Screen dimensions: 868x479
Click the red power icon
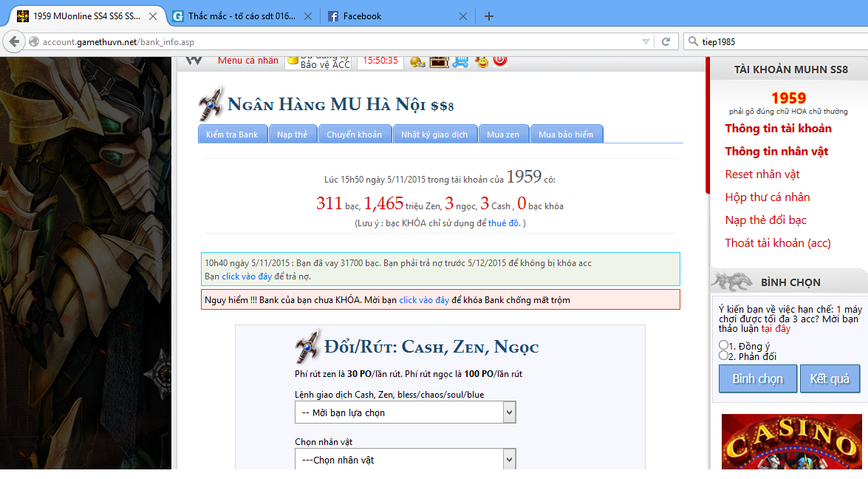click(x=500, y=61)
